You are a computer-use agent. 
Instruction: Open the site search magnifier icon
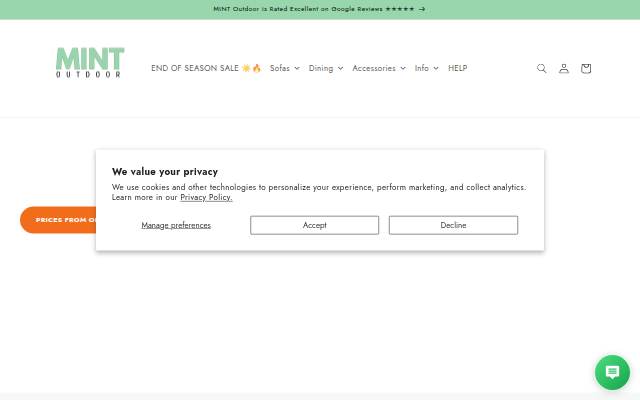[x=541, y=68]
